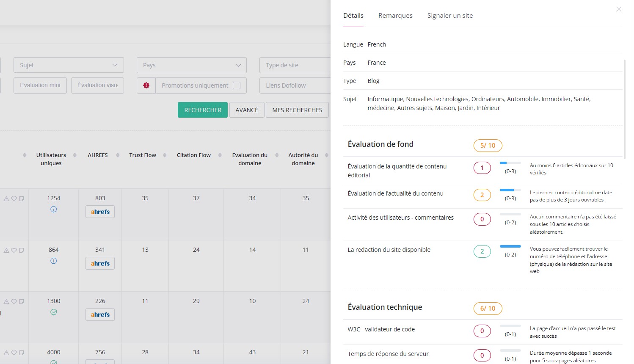Favorite the site in the 4000 row
Viewport: 634px width, 364px height.
click(x=14, y=353)
